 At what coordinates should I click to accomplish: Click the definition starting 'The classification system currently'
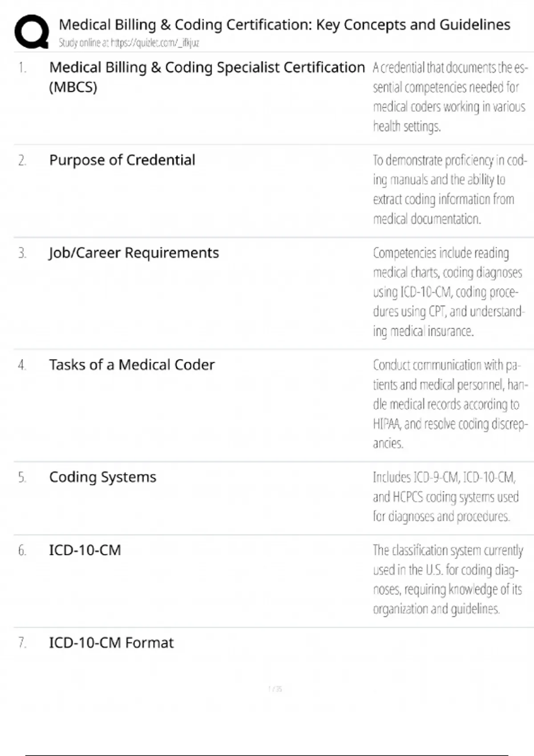[x=448, y=579]
